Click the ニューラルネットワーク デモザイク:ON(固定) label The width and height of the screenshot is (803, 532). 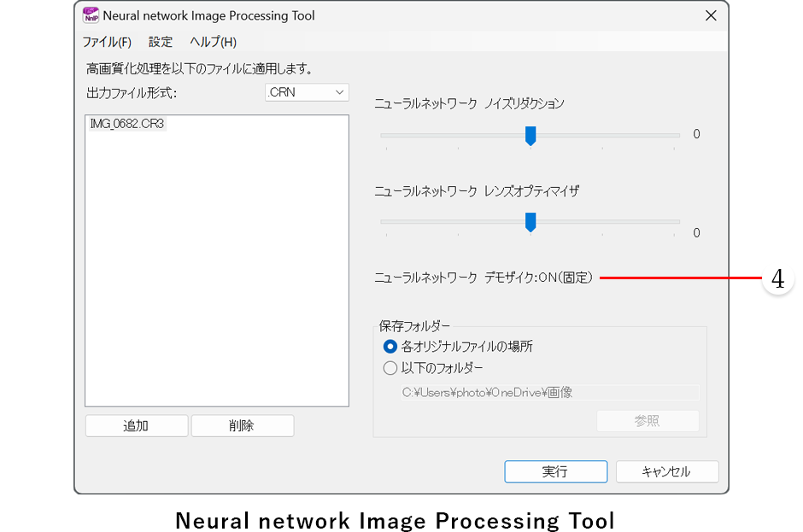tap(484, 278)
